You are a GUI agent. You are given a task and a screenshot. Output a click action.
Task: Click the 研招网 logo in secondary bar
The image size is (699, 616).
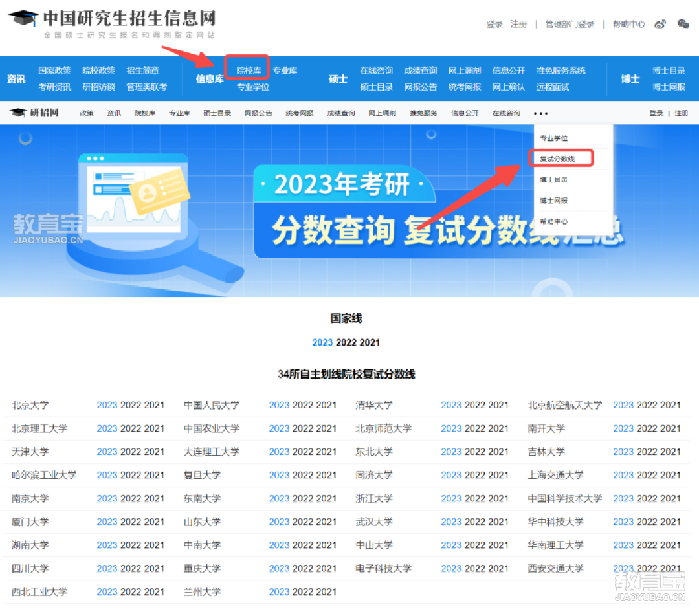coord(34,113)
